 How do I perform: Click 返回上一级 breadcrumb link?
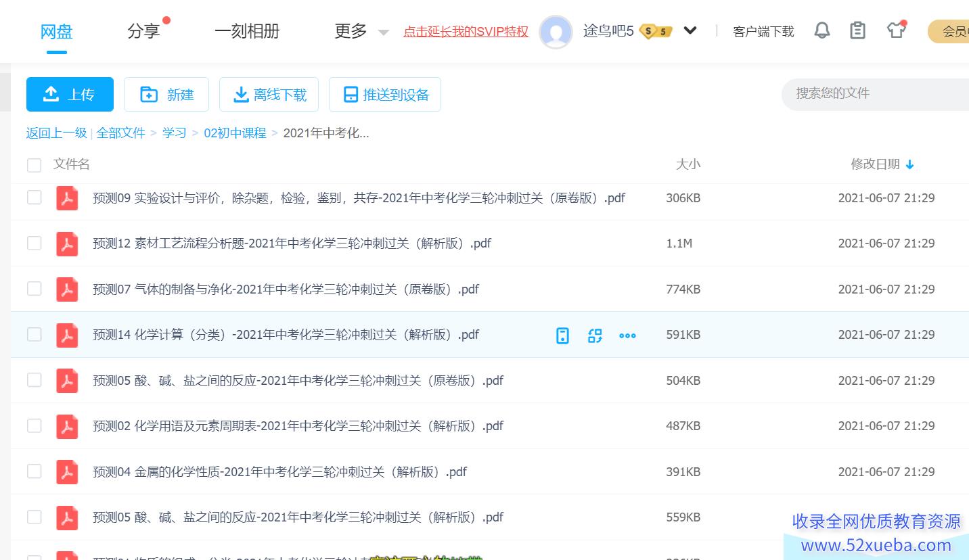coord(57,133)
